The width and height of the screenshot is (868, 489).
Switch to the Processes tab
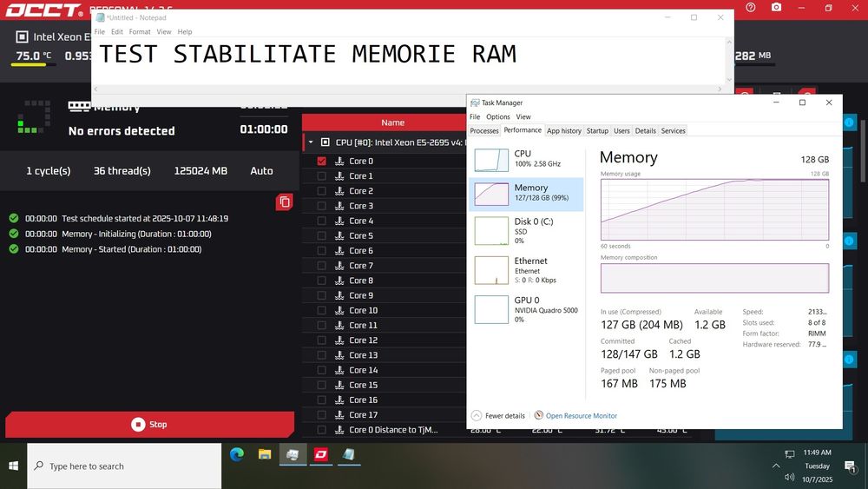(484, 130)
